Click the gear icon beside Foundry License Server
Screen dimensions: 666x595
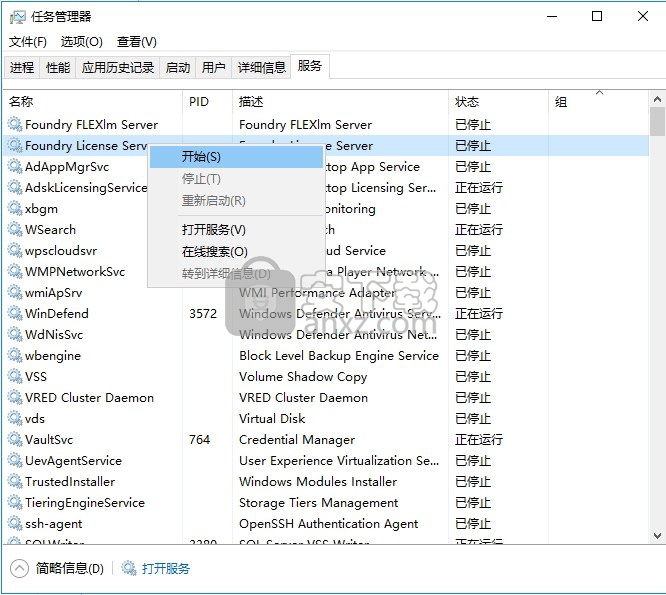point(15,145)
